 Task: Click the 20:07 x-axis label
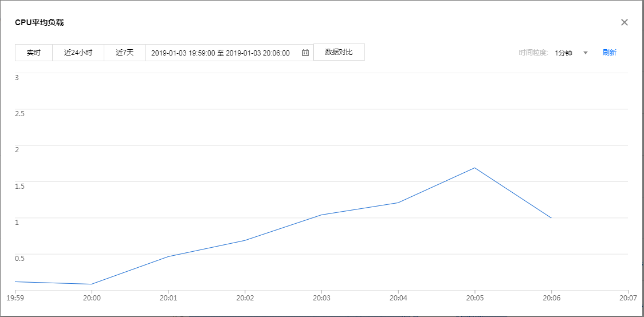(628, 298)
